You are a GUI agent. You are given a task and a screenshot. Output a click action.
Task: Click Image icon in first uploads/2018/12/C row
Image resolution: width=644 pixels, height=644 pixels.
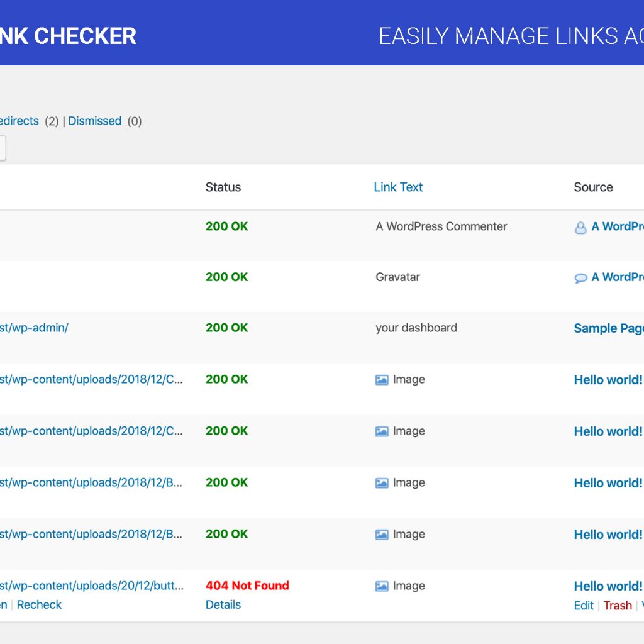(382, 380)
